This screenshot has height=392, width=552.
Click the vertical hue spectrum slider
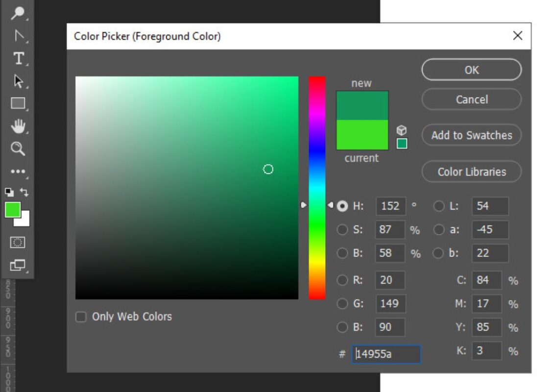[317, 188]
